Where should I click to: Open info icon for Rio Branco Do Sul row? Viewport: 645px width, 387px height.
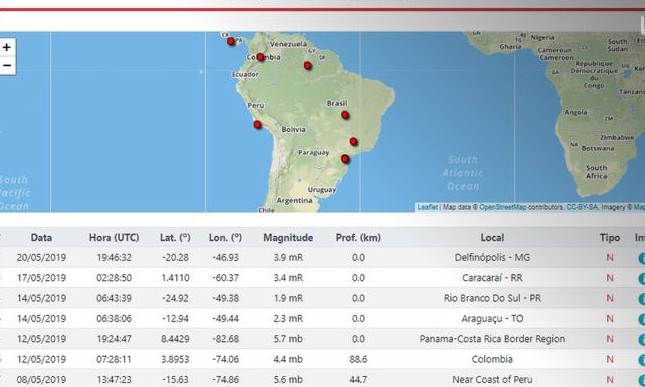[x=641, y=299]
